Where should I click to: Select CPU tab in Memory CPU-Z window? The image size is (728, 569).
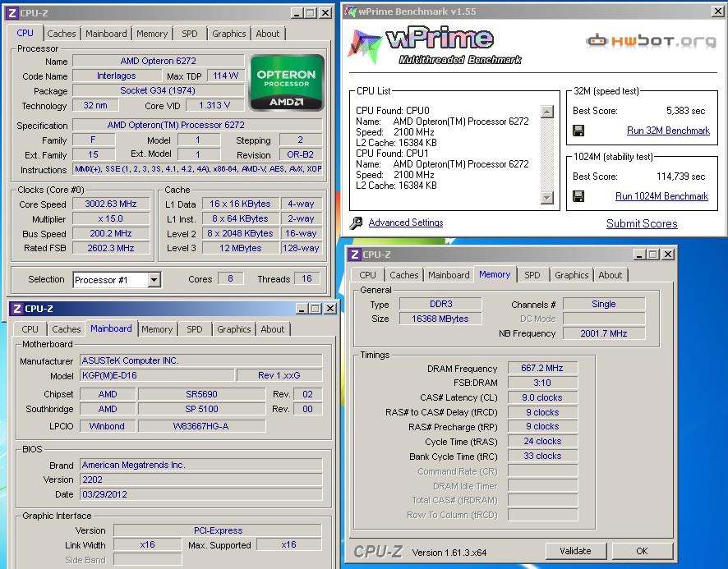tap(368, 275)
